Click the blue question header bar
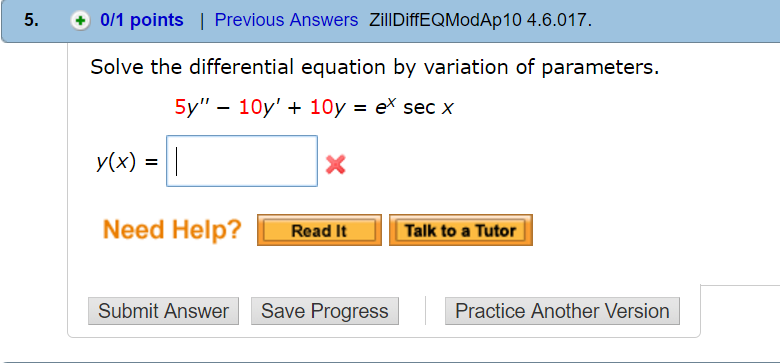Screen dimensions: 780x363 pyautogui.click(x=390, y=21)
